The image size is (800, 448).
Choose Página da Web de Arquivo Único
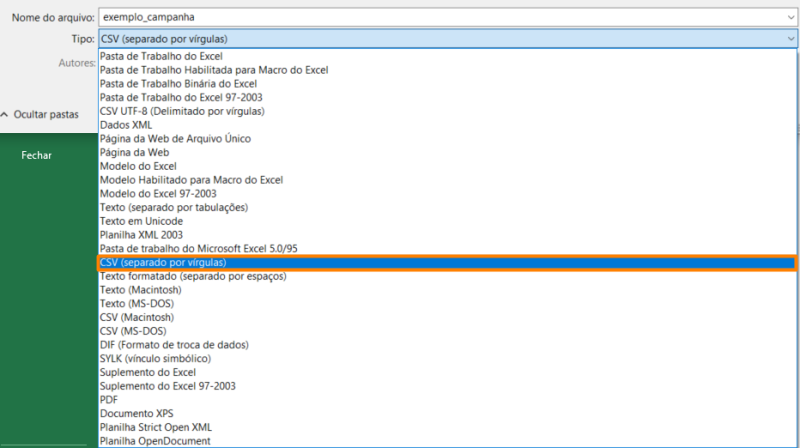pos(175,138)
